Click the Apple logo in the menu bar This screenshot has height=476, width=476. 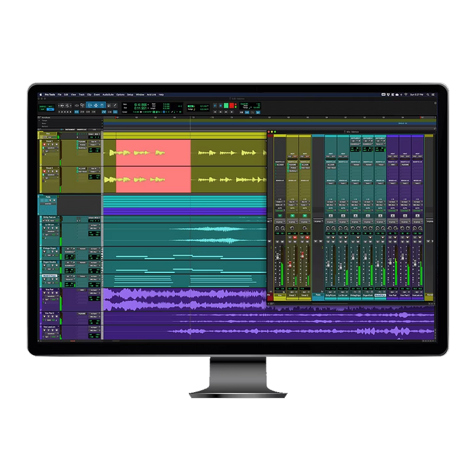click(x=42, y=95)
